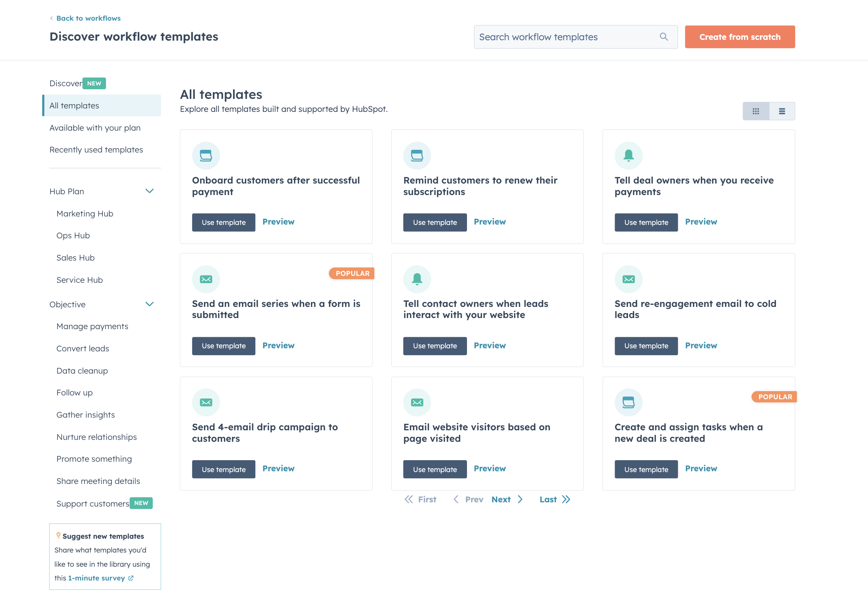The image size is (868, 610).
Task: Click the envelope icon on Send an email series card
Action: pyautogui.click(x=206, y=279)
